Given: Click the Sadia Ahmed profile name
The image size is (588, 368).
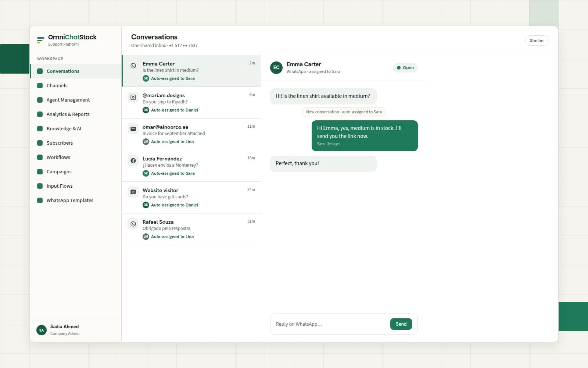Looking at the screenshot, I should click(x=64, y=326).
